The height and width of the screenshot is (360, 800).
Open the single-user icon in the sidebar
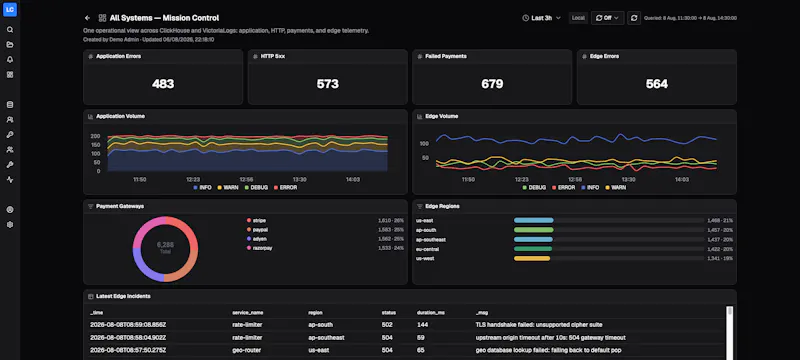10,120
